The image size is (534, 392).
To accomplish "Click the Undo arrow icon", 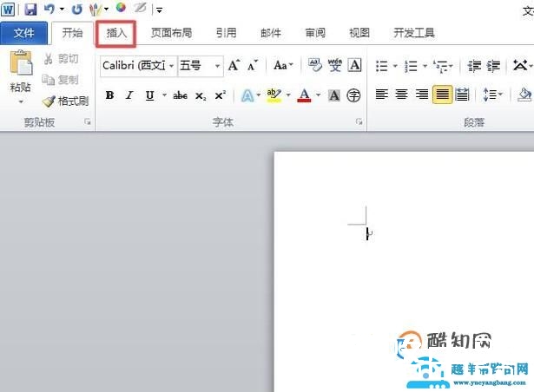I will (49, 9).
